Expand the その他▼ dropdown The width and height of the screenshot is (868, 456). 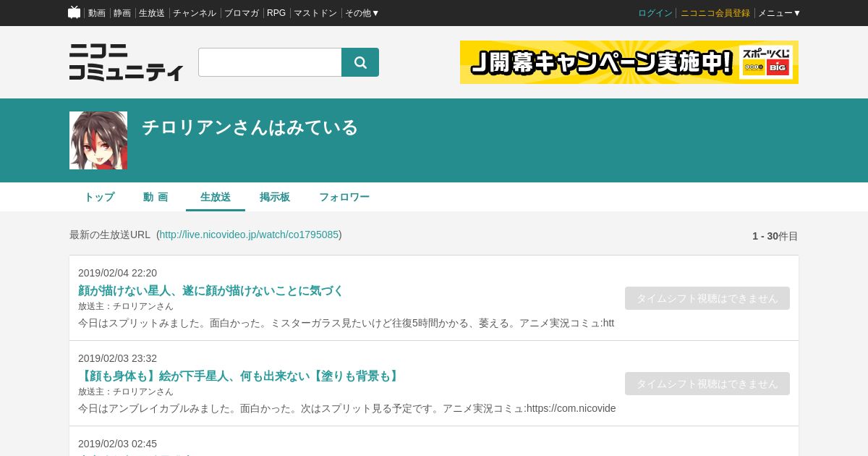coord(362,13)
